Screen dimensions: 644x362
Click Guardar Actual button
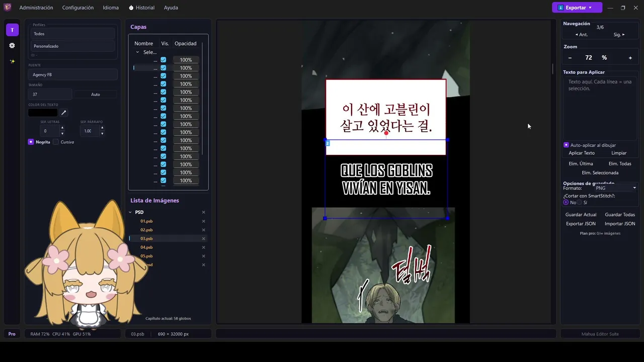tap(581, 215)
